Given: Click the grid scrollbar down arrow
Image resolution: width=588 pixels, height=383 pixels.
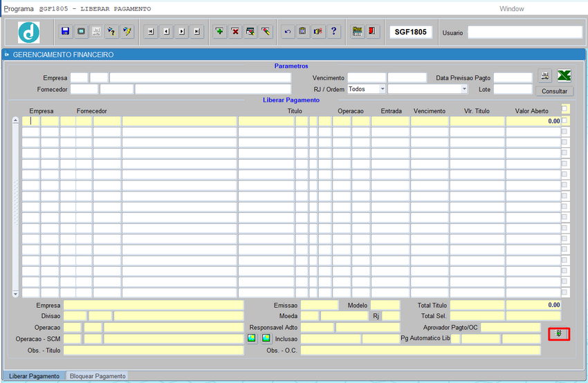Looking at the screenshot, I should [15, 295].
